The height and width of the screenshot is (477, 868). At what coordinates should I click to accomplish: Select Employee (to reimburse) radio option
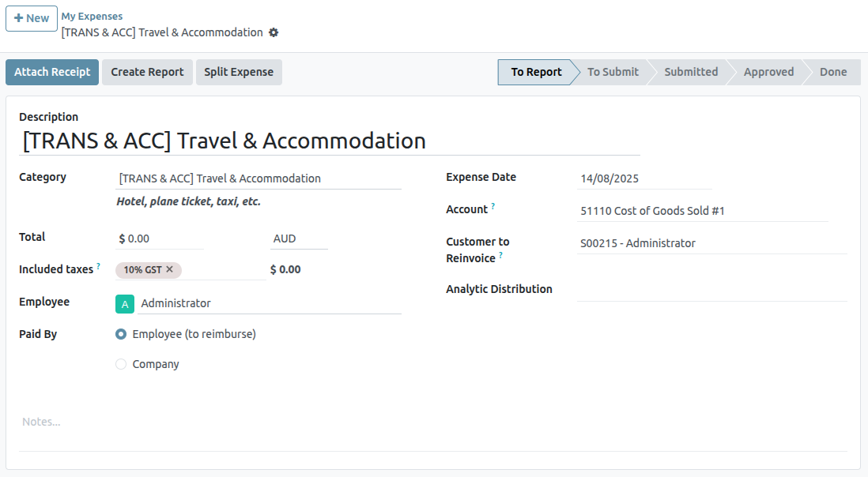coord(121,334)
